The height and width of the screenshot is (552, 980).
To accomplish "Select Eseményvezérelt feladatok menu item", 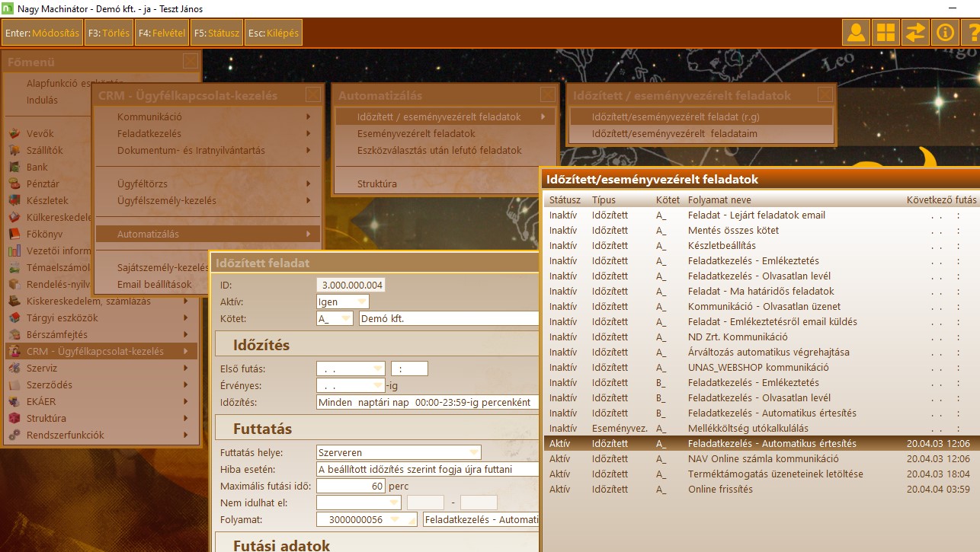I will [x=416, y=134].
